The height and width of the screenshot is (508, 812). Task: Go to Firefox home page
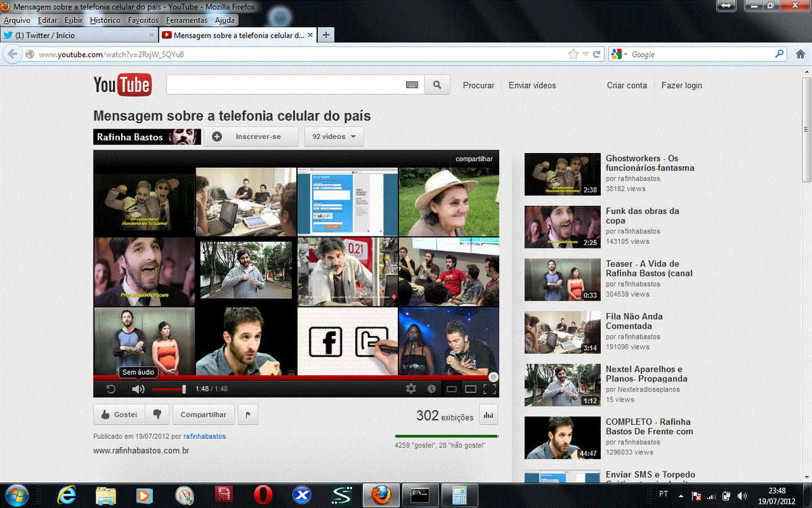click(800, 54)
